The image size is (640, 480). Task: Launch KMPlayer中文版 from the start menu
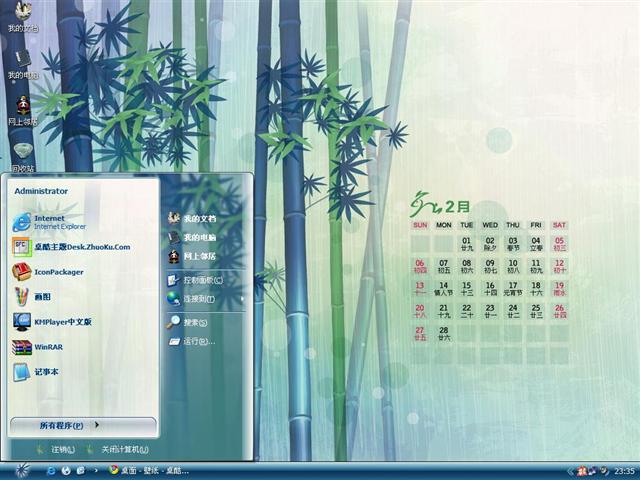tap(52, 322)
